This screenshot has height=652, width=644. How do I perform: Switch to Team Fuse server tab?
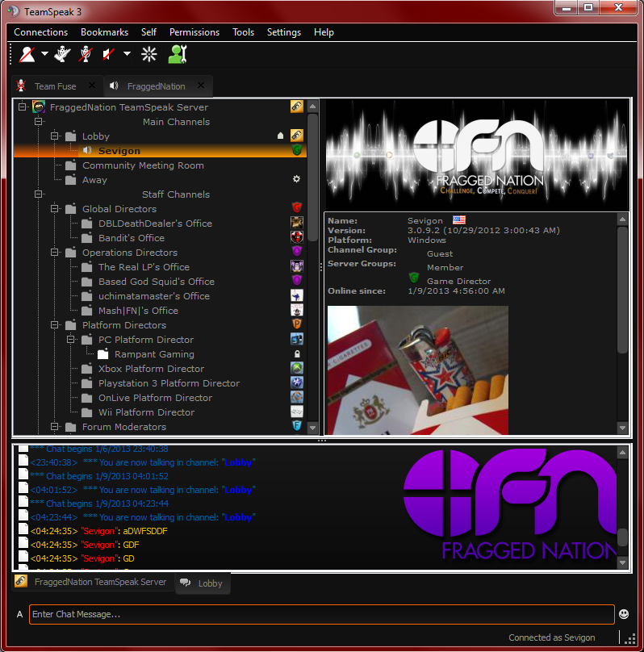(x=56, y=86)
